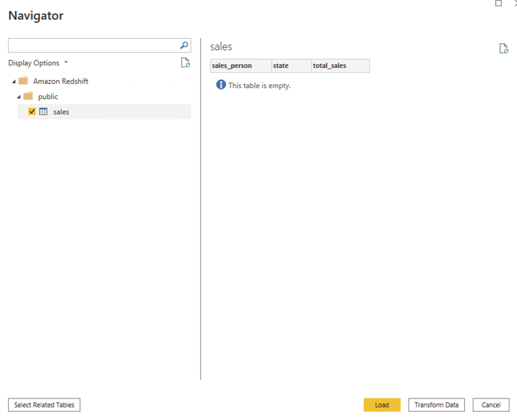Click the public schema folder icon
Screen dimensions: 517x420
click(x=28, y=96)
